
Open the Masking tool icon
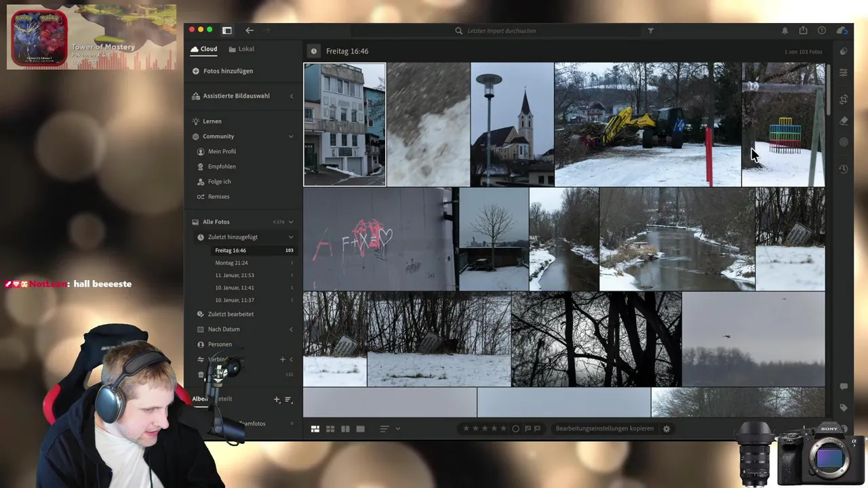pyautogui.click(x=844, y=142)
